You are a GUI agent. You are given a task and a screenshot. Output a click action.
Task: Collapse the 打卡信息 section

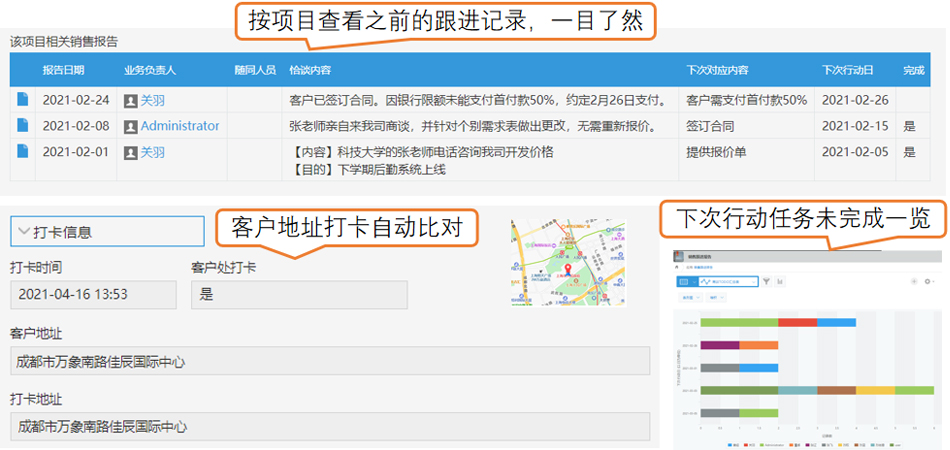[x=24, y=232]
